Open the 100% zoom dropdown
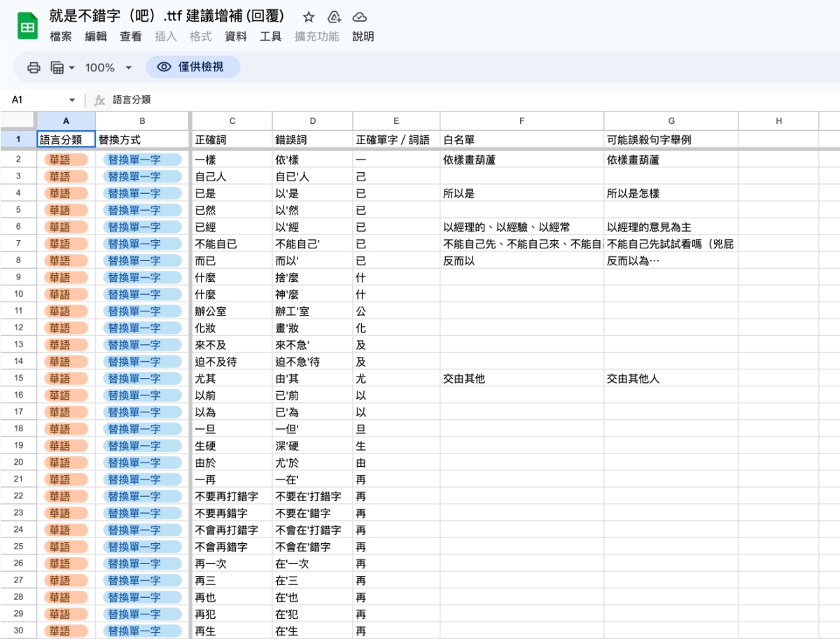The height and width of the screenshot is (639, 840). pyautogui.click(x=108, y=67)
